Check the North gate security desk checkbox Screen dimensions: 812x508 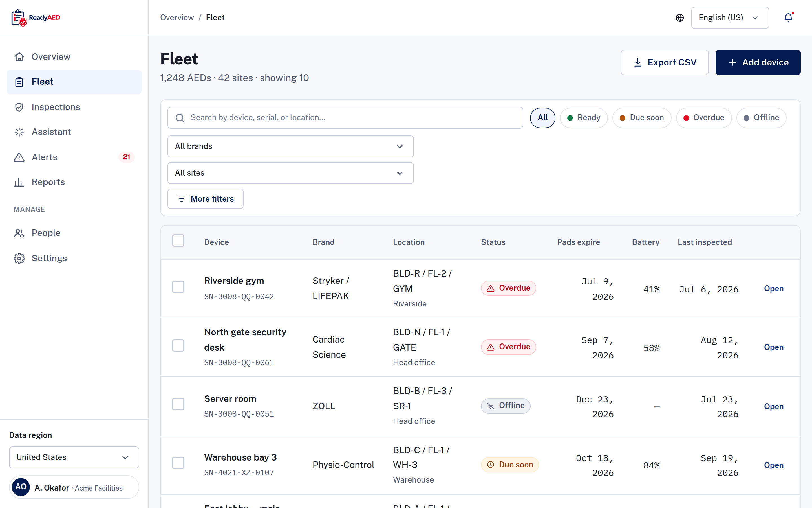pyautogui.click(x=178, y=345)
